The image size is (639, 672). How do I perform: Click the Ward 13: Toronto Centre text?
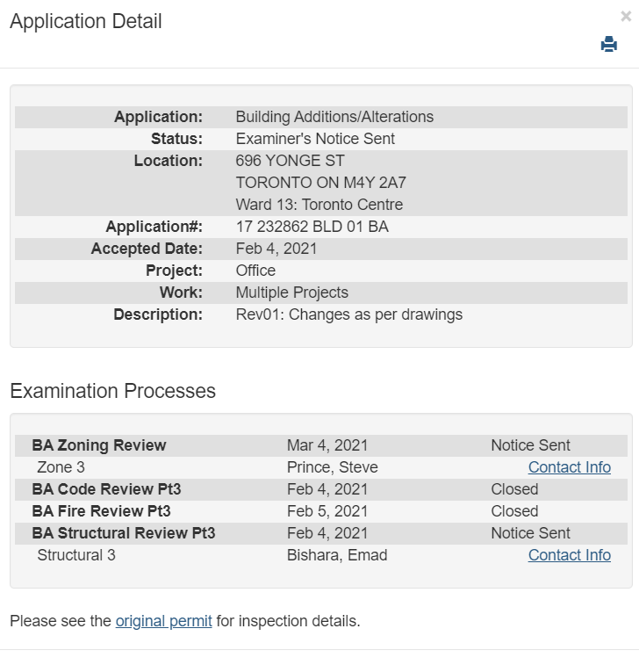[x=319, y=205]
